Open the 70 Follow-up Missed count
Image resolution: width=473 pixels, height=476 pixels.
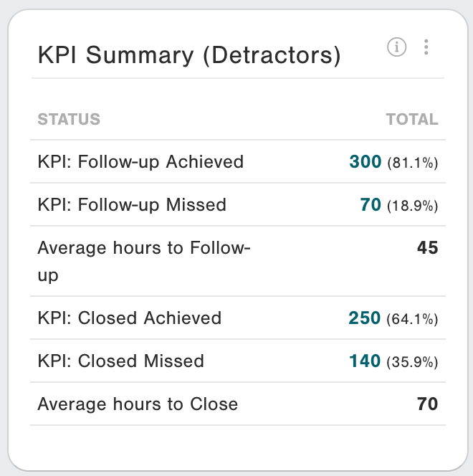click(x=371, y=205)
